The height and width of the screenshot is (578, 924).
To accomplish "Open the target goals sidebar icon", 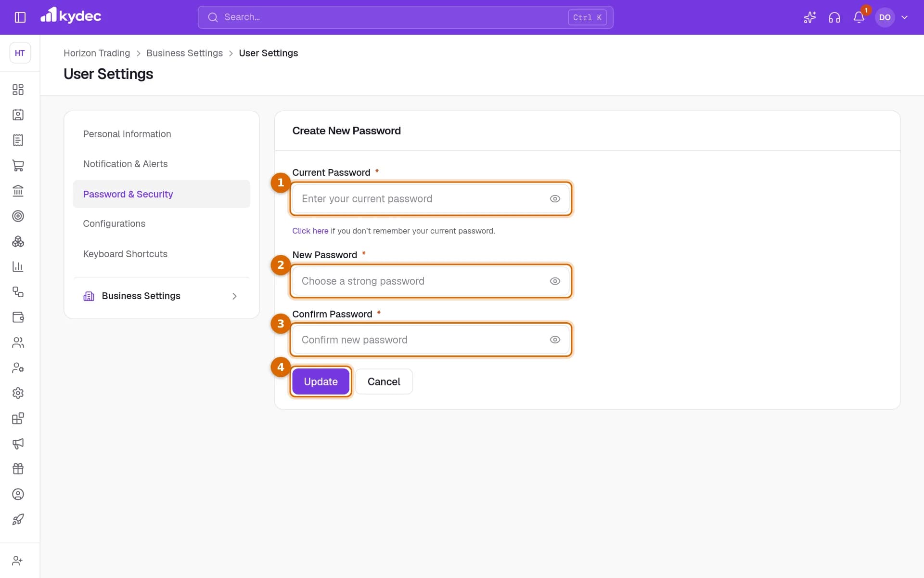I will coord(18,216).
